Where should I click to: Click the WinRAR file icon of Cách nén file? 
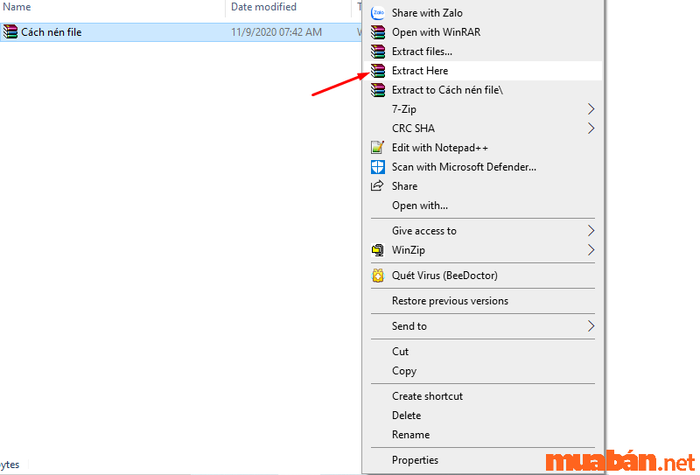[10, 32]
